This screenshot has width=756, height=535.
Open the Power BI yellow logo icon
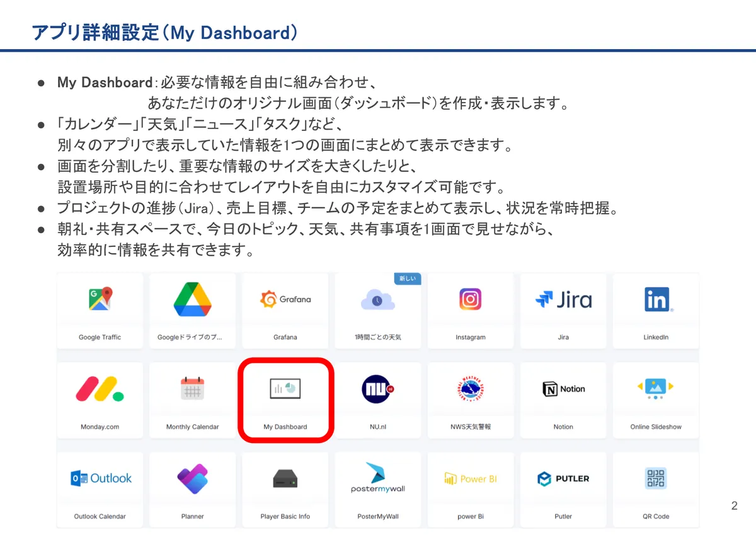(x=471, y=479)
